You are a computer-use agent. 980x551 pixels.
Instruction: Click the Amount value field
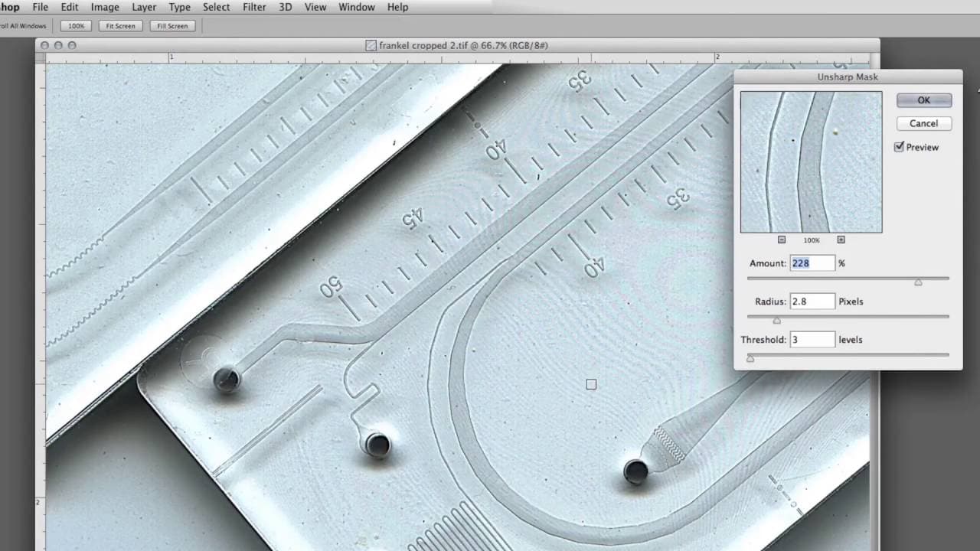click(x=812, y=263)
